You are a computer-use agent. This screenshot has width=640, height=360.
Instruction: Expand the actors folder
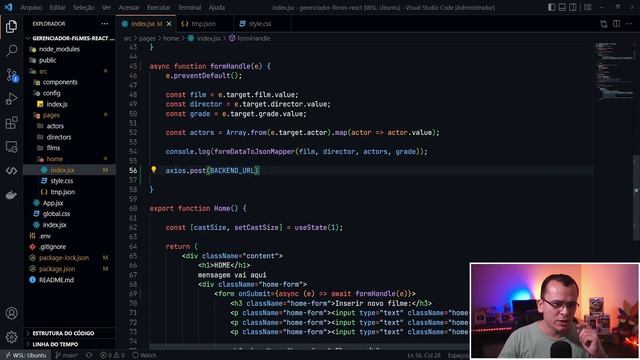[69, 126]
